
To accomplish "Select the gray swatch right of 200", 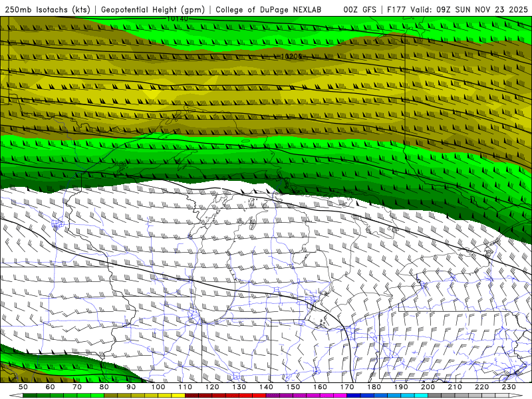I will pyautogui.click(x=435, y=396).
